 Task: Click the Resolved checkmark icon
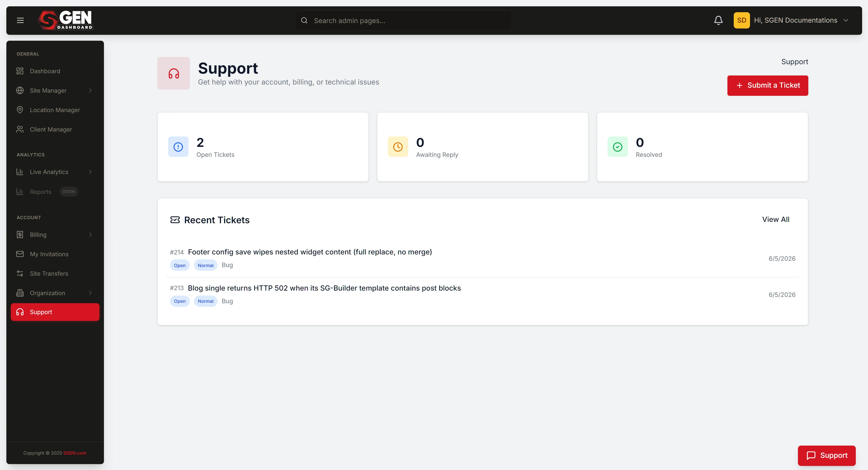coord(618,147)
